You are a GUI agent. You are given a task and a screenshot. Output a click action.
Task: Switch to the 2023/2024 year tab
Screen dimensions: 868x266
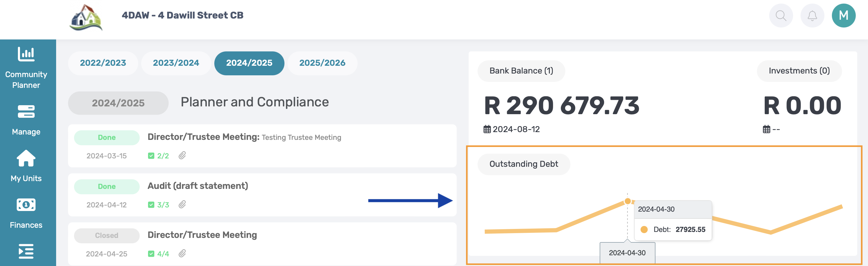(176, 63)
